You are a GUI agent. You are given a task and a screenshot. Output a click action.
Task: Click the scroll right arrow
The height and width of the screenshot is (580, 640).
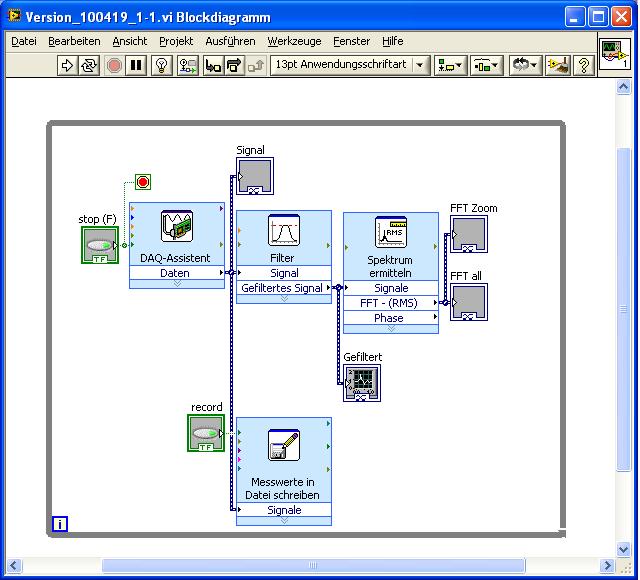[607, 566]
